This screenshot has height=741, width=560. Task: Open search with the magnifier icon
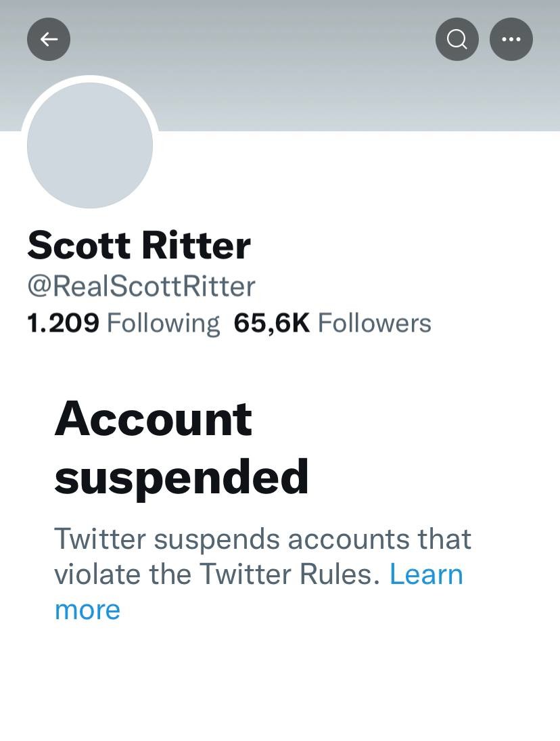coord(457,39)
